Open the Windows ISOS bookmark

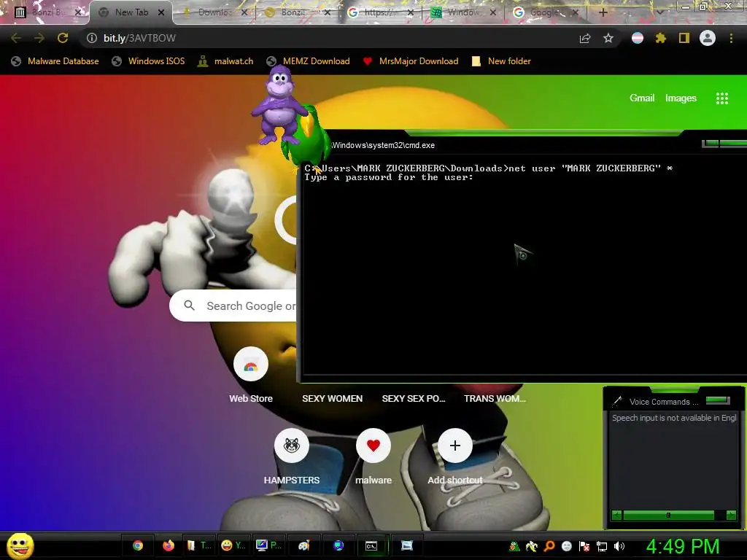tap(148, 61)
